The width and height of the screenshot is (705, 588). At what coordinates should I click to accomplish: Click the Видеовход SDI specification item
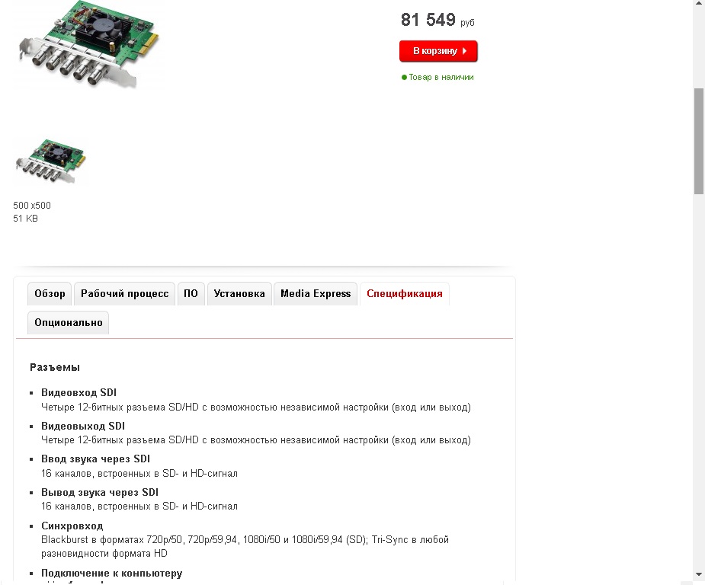pyautogui.click(x=79, y=392)
